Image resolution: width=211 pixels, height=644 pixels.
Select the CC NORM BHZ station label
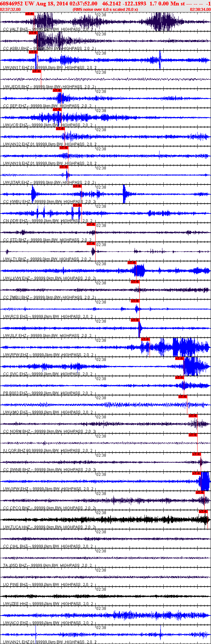pos(49,431)
